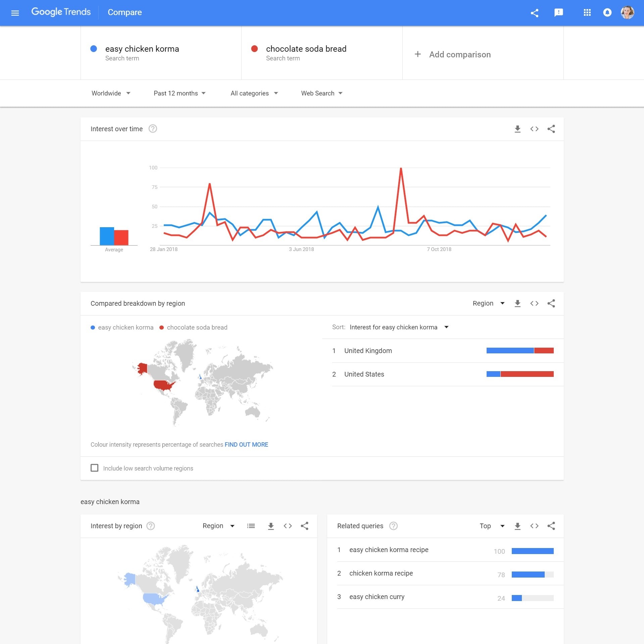Click United States comparison bar
Viewport: 644px width, 644px height.
520,374
